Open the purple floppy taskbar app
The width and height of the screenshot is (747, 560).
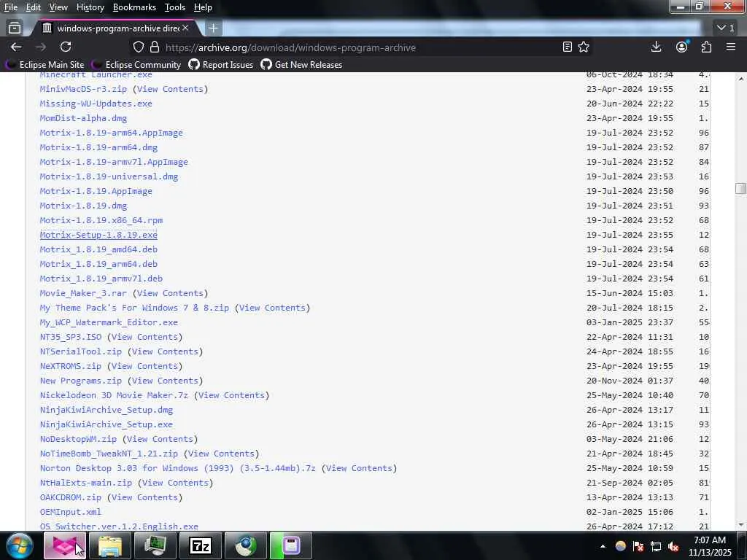tap(291, 545)
